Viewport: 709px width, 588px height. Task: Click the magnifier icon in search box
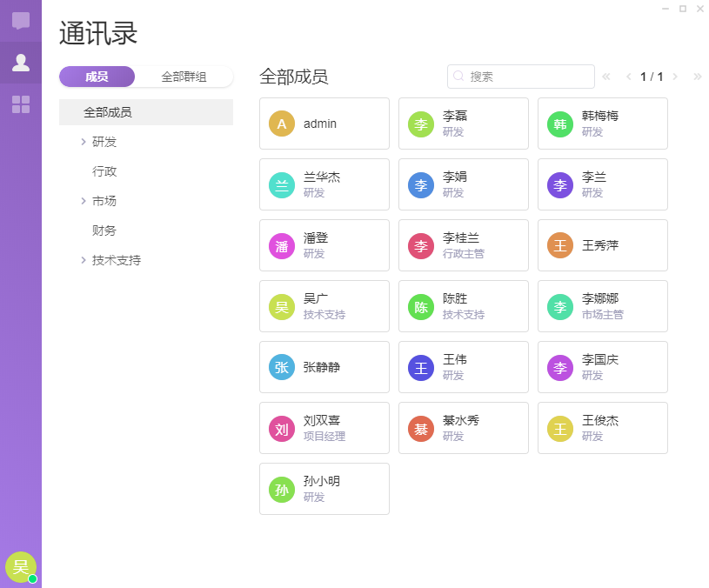(x=458, y=76)
